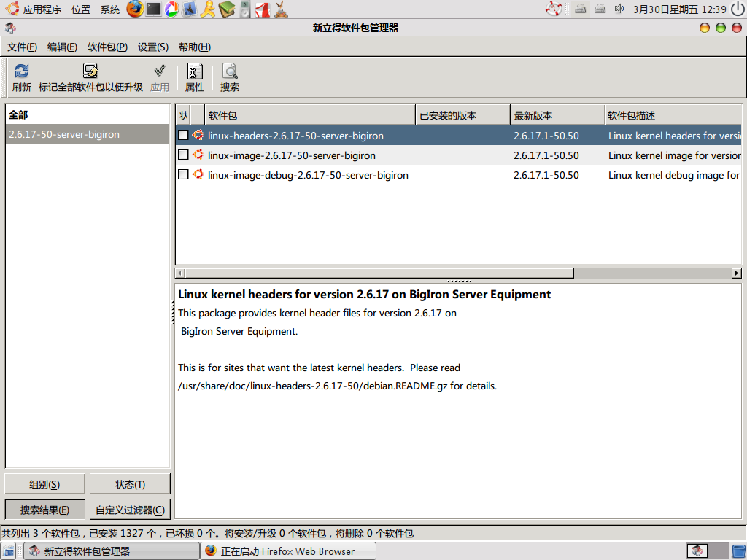747x560 pixels.
Task: Sort by 最新版本 column header
Action: tap(557, 115)
